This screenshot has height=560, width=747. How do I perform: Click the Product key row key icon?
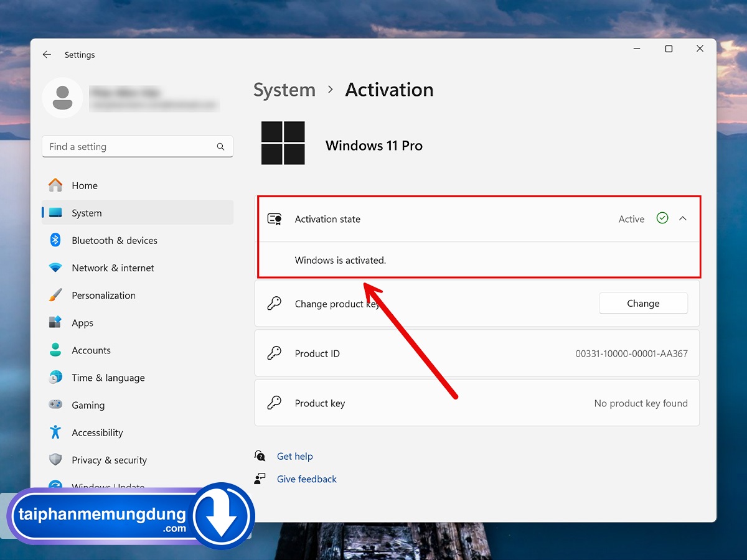(274, 403)
